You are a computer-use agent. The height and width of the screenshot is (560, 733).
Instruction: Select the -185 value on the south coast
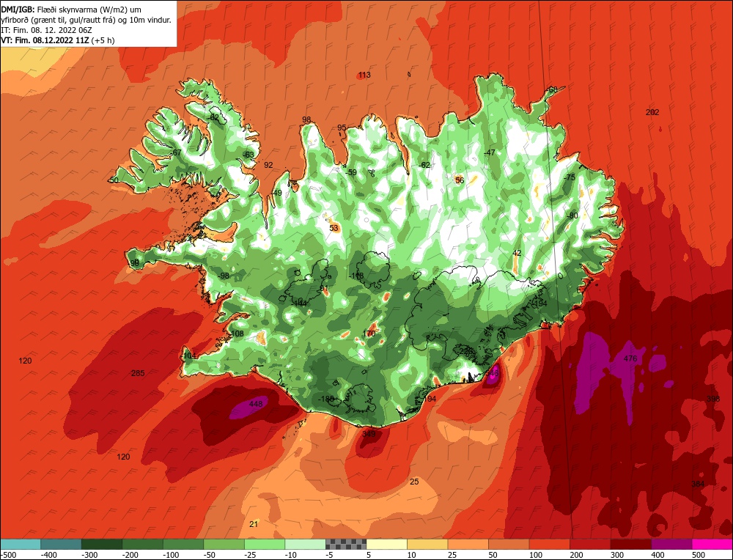pyautogui.click(x=326, y=399)
